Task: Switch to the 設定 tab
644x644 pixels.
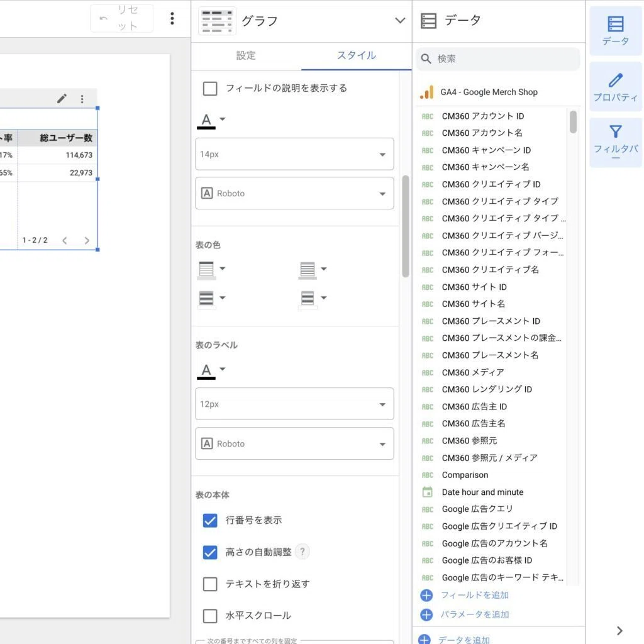Action: coord(246,55)
